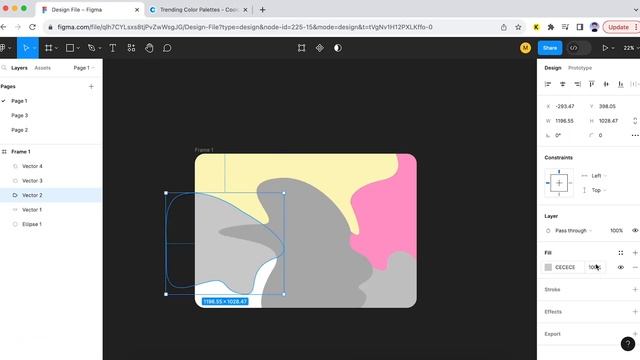640x360 pixels.
Task: Click the Present play button
Action: coord(605,48)
